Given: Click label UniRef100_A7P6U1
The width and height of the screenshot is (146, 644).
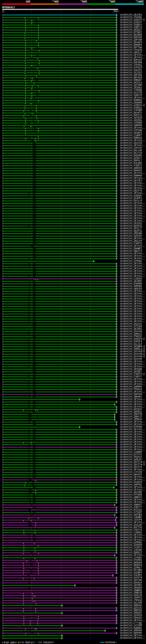Looking at the screenshot, I should pos(131,65).
